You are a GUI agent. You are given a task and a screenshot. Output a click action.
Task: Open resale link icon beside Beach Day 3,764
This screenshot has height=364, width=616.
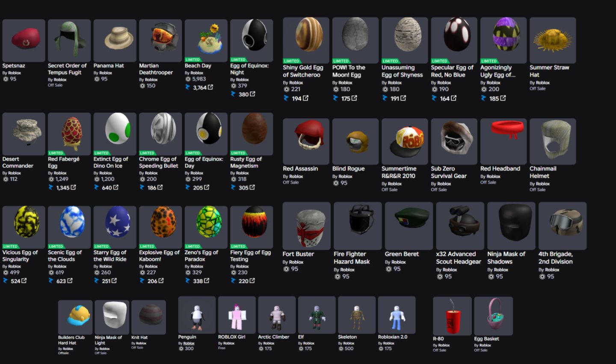[210, 87]
